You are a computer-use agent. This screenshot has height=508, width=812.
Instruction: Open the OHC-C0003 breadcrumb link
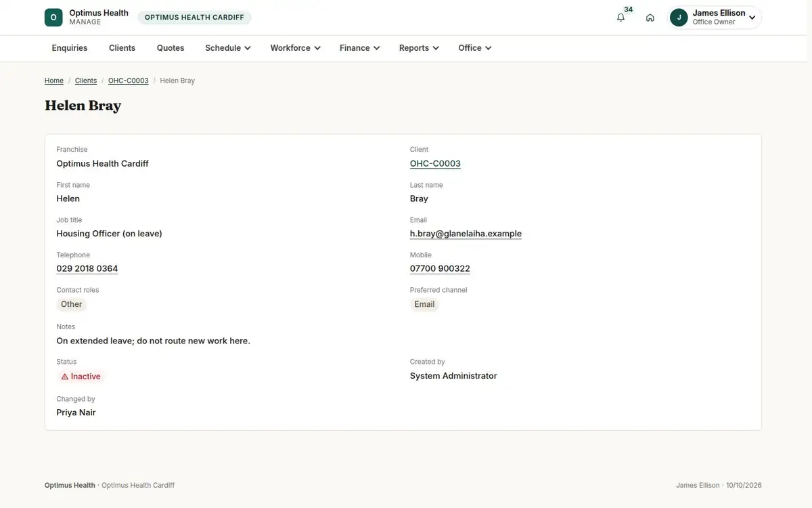tap(129, 81)
